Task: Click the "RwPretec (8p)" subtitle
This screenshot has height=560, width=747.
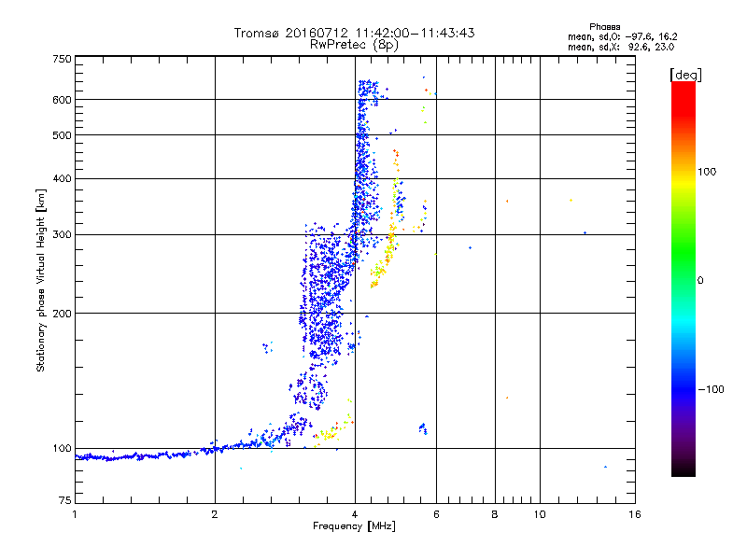Action: [354, 45]
